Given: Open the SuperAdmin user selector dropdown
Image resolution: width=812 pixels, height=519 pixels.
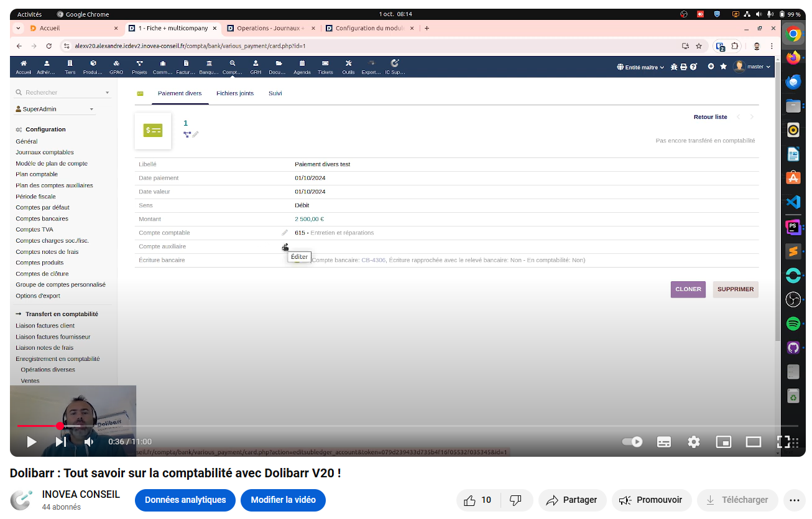Looking at the screenshot, I should tap(54, 109).
